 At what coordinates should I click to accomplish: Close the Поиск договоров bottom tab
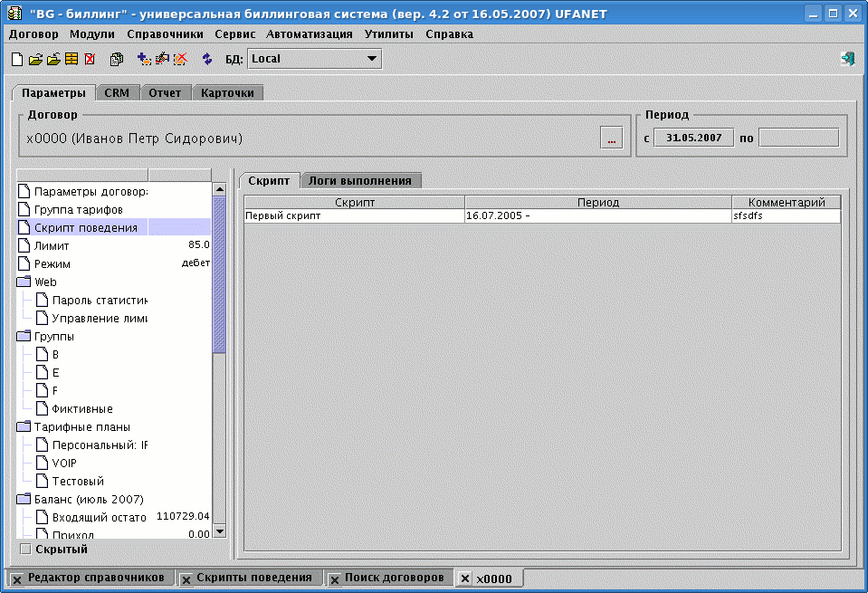(x=333, y=579)
